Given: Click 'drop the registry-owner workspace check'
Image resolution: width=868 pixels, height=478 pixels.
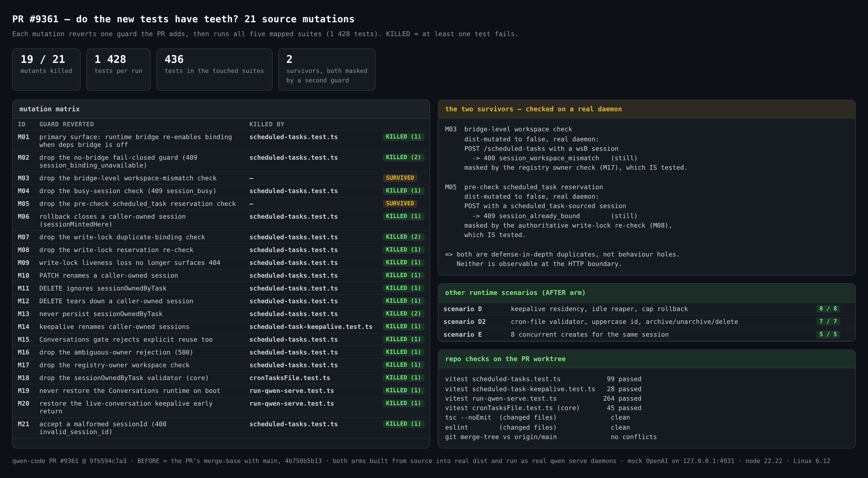Looking at the screenshot, I should (x=114, y=365).
